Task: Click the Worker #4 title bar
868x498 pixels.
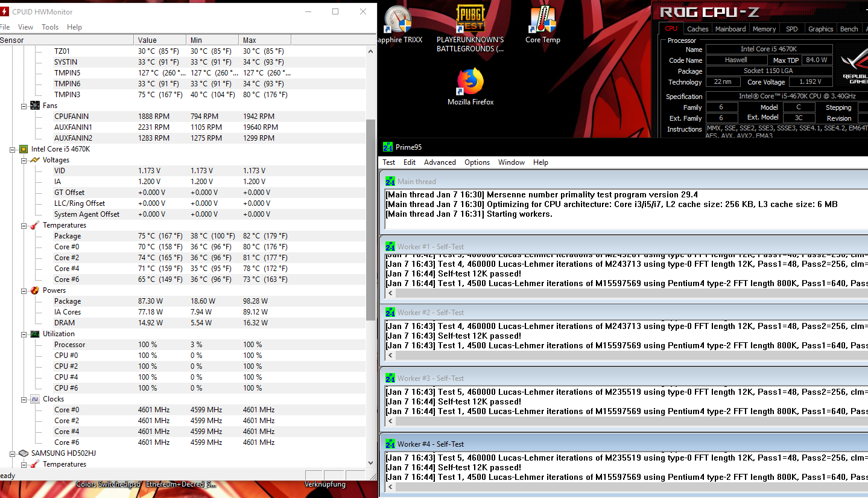Action: click(624, 444)
